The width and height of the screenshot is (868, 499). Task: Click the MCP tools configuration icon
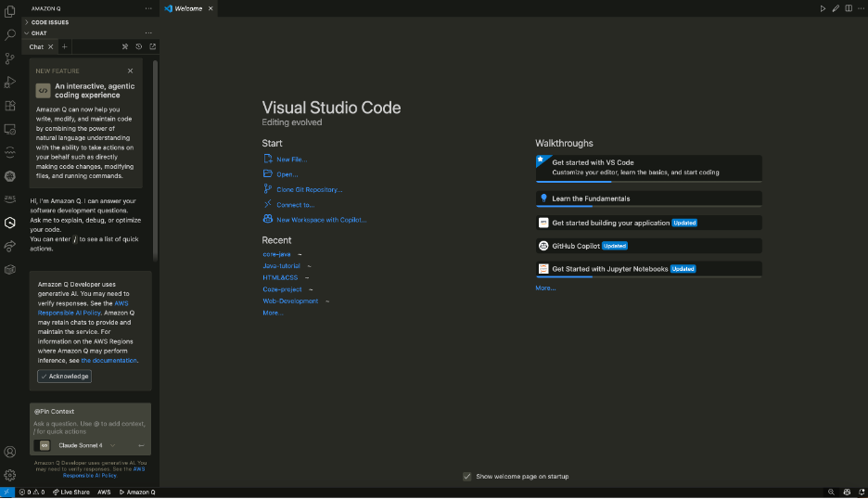(125, 46)
